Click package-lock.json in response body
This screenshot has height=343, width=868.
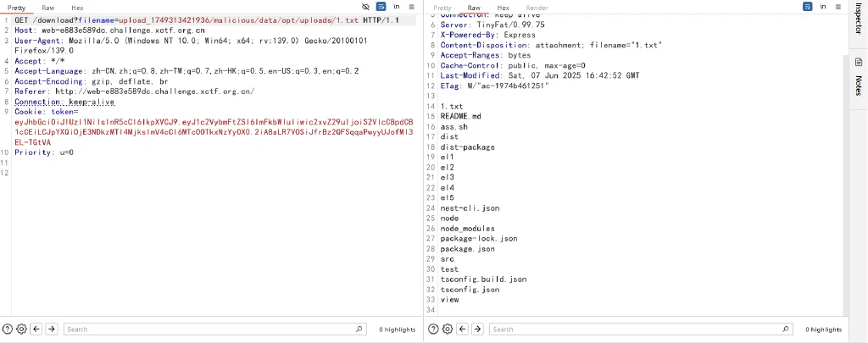[x=479, y=239]
